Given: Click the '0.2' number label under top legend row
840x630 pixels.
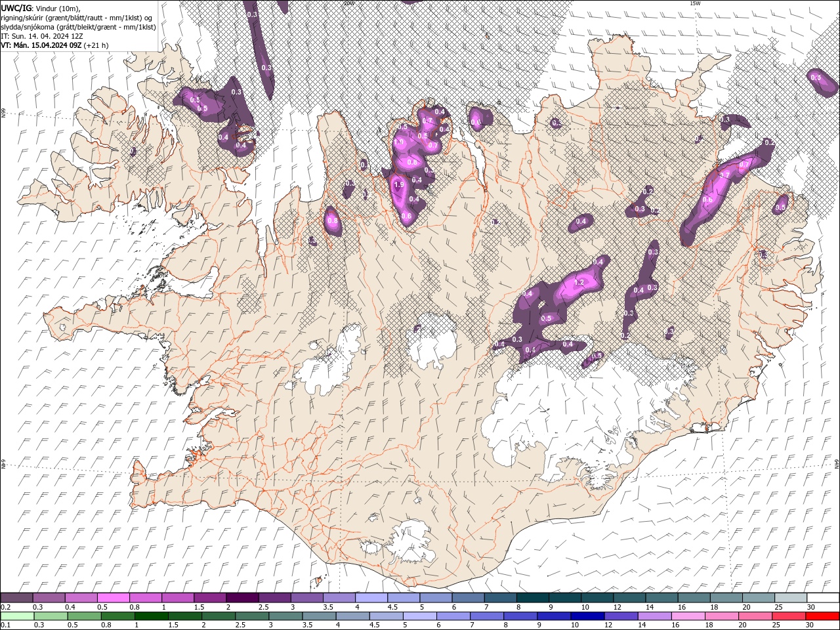Looking at the screenshot, I should pos(5,607).
